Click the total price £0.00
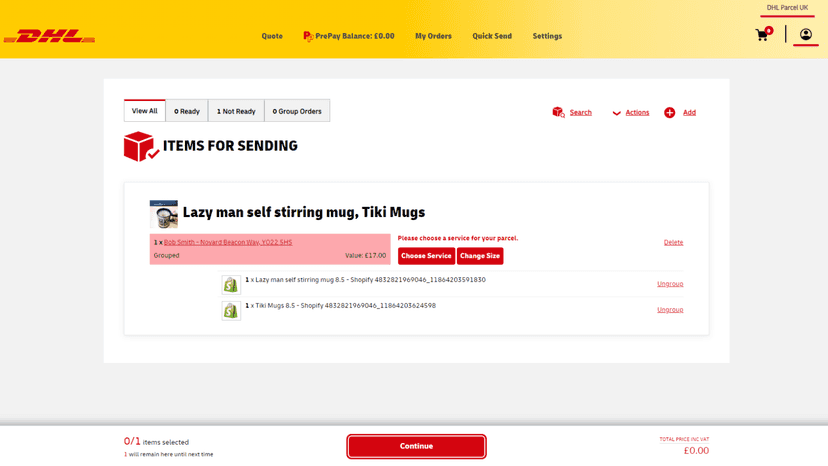Viewport: 828px width, 466px height. [x=696, y=451]
